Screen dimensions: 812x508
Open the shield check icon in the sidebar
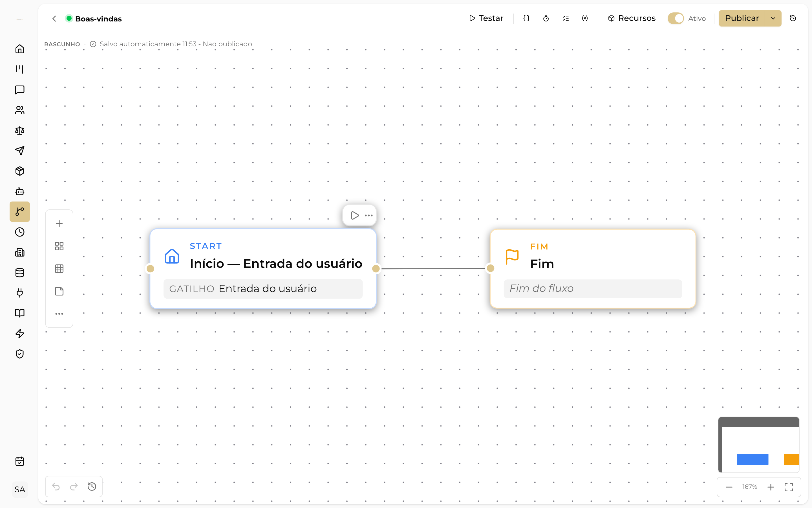20,354
